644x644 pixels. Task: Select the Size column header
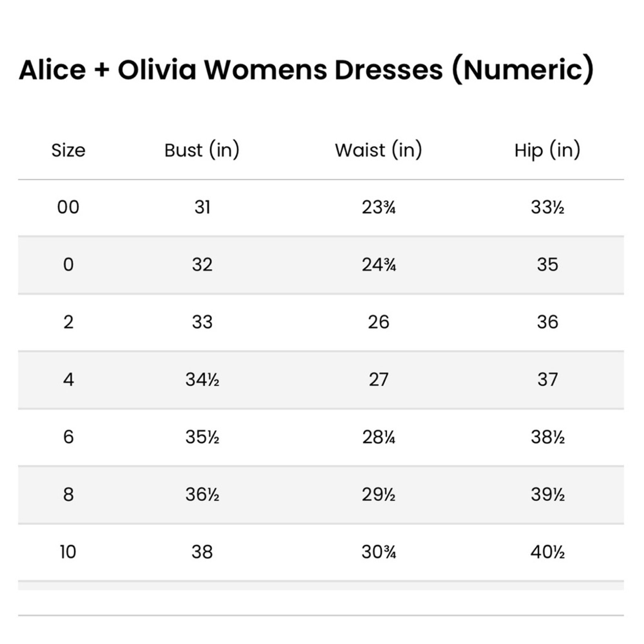[x=68, y=151]
